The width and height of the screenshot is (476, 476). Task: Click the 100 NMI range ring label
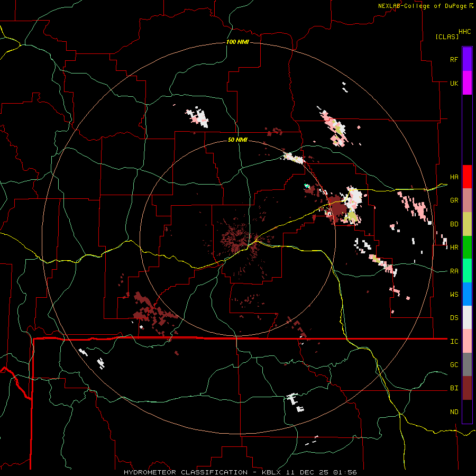tap(237, 42)
